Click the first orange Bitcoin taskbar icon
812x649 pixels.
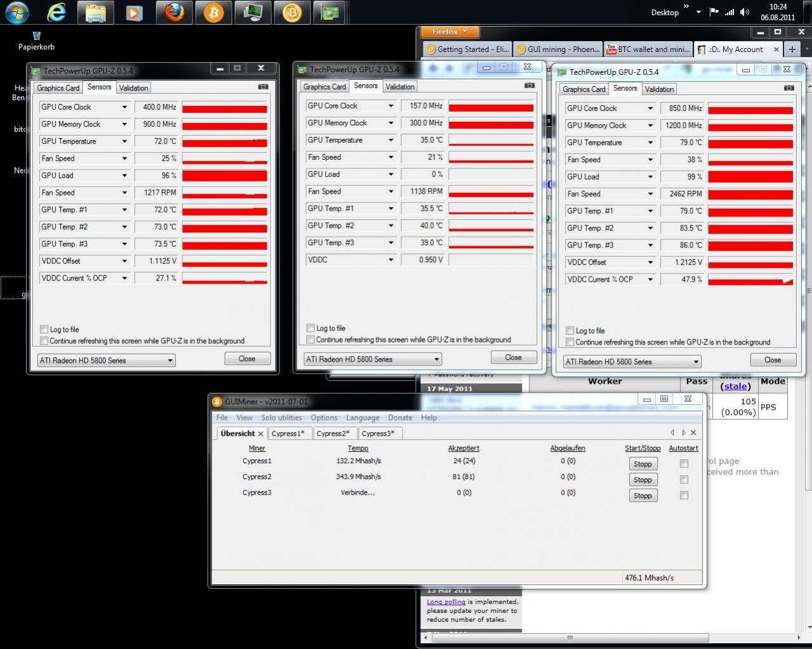214,13
